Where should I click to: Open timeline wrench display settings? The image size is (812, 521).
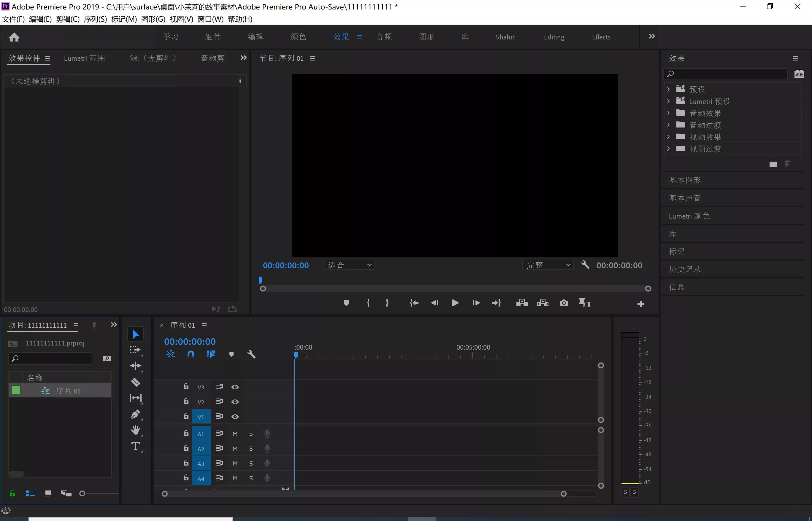pyautogui.click(x=251, y=354)
